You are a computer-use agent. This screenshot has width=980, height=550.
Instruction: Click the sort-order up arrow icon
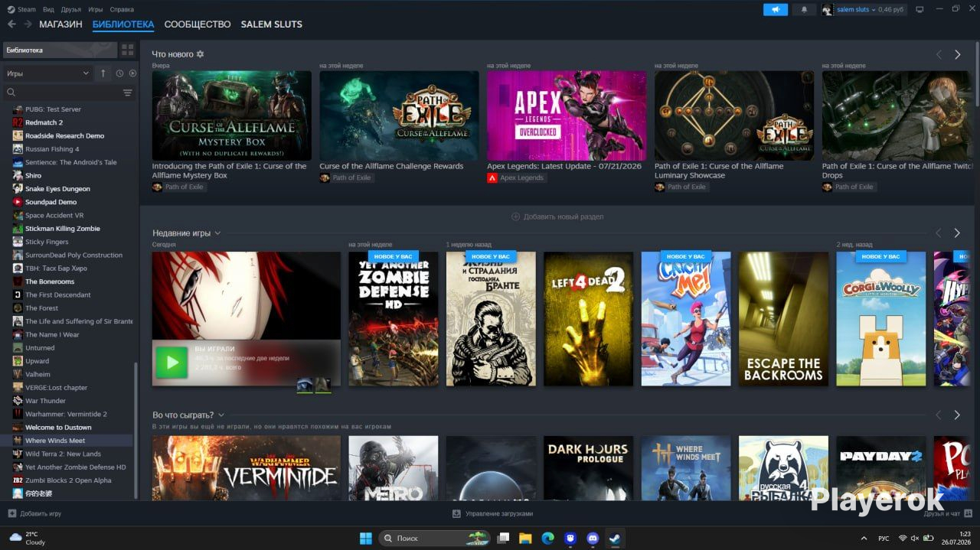pyautogui.click(x=103, y=73)
